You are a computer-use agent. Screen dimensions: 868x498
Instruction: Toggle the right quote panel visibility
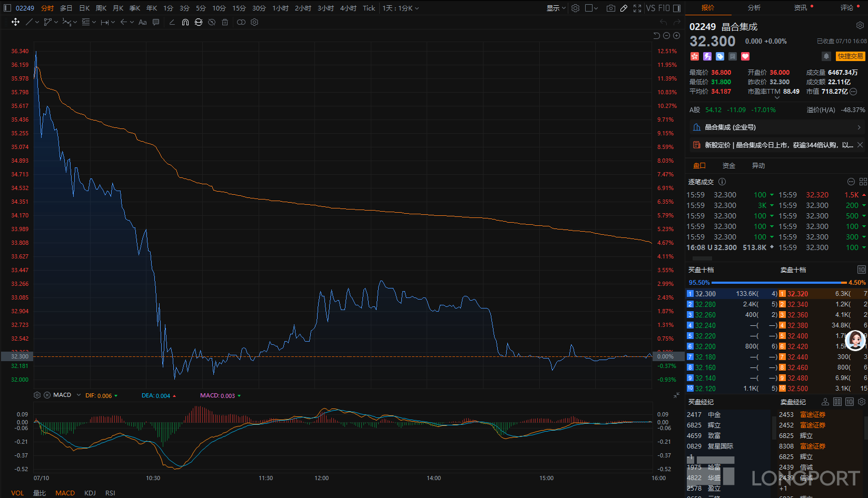[677, 8]
